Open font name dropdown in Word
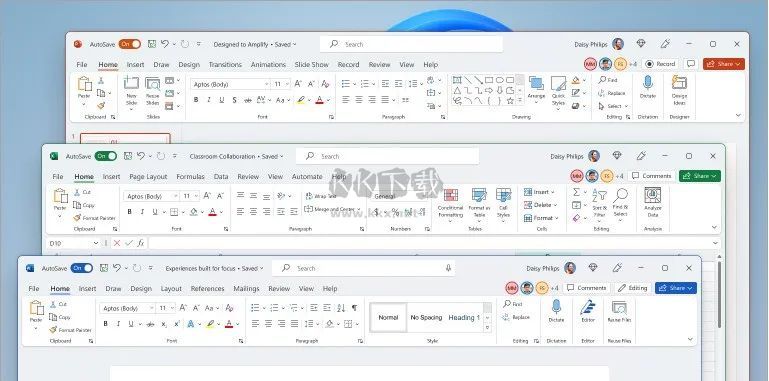This screenshot has height=381, width=769. pos(151,308)
